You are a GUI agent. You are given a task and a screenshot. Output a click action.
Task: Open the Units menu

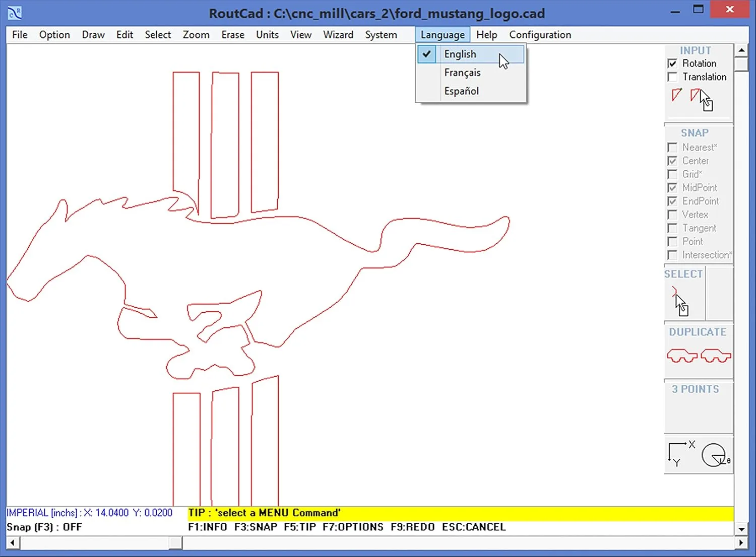pyautogui.click(x=267, y=34)
